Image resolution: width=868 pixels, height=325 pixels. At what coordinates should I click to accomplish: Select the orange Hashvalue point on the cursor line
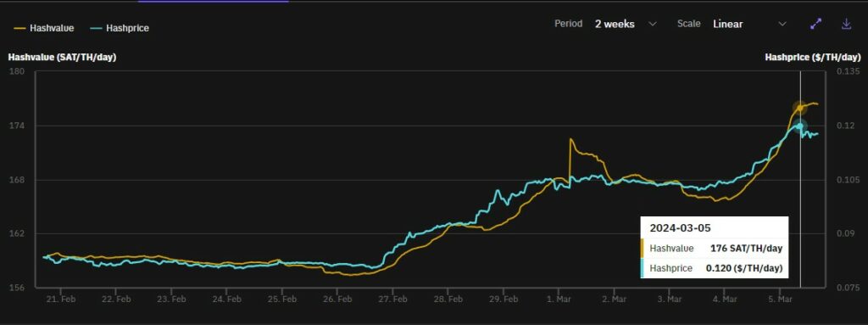[x=799, y=108]
